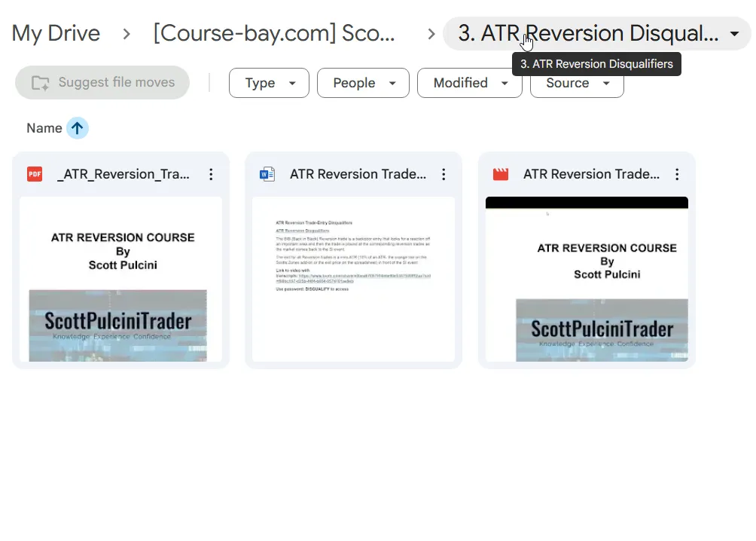This screenshot has width=756, height=541.
Task: Open the Type filter dropdown
Action: pos(269,83)
